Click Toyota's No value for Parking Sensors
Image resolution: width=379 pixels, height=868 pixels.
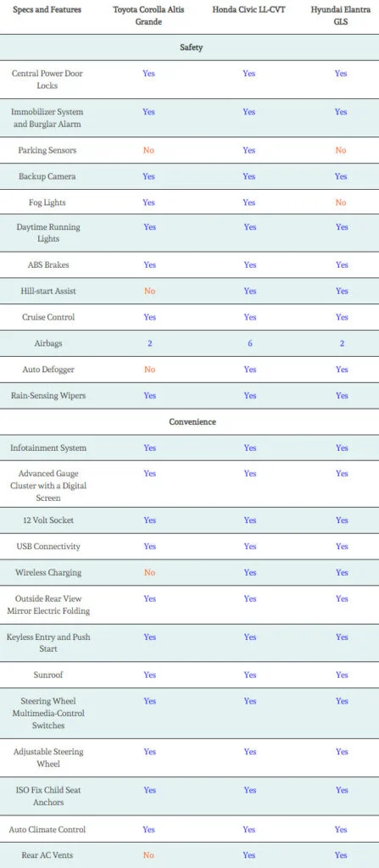[x=148, y=151]
